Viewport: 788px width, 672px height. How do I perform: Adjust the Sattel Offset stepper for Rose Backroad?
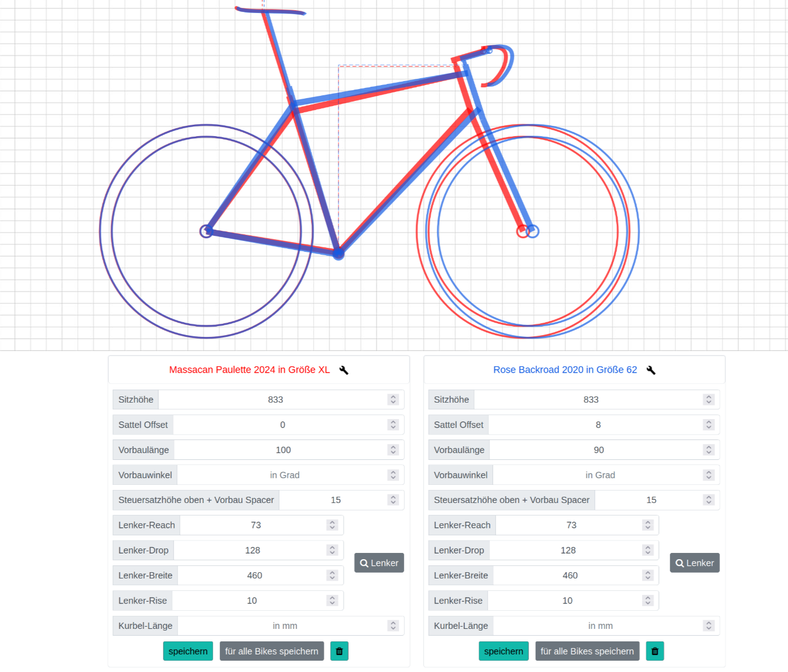[708, 425]
